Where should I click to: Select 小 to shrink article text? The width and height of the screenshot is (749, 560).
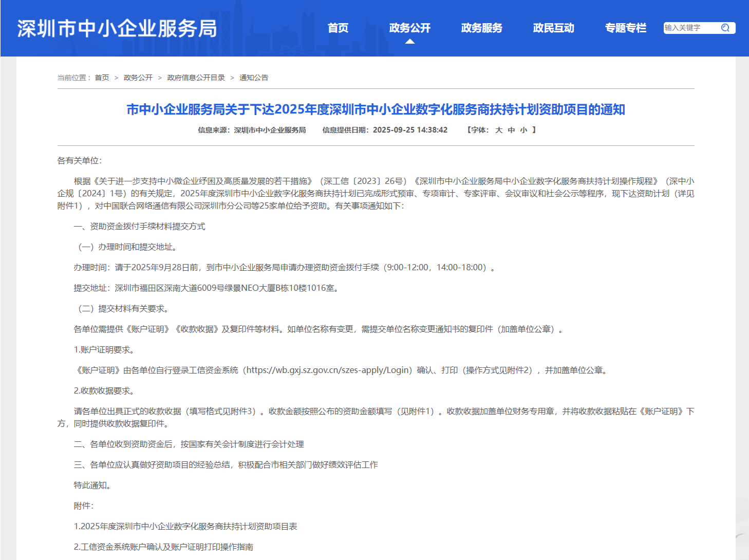coord(523,130)
